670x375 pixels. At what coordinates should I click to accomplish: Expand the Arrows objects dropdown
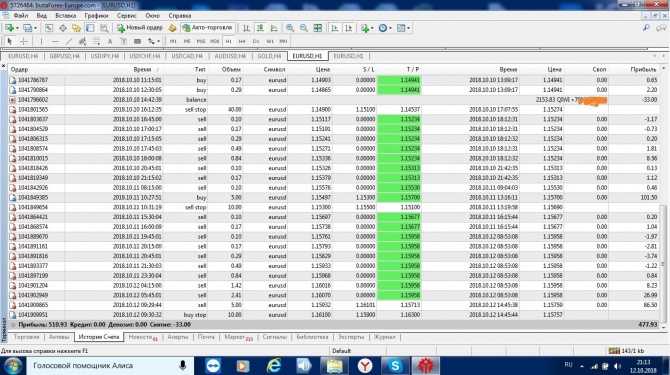tap(159, 41)
